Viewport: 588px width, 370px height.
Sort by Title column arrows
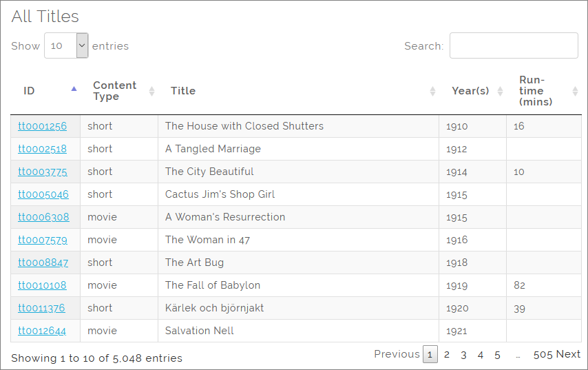[432, 91]
